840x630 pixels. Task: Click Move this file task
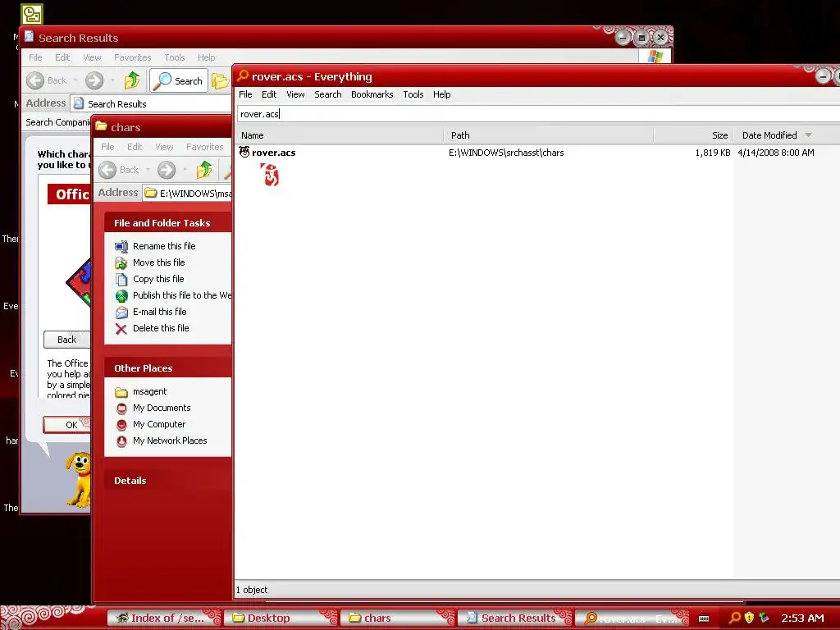coord(158,262)
